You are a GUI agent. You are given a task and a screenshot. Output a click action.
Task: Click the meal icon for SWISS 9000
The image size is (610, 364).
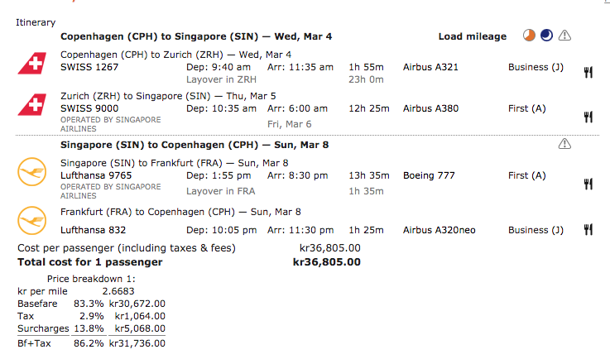pyautogui.click(x=588, y=117)
